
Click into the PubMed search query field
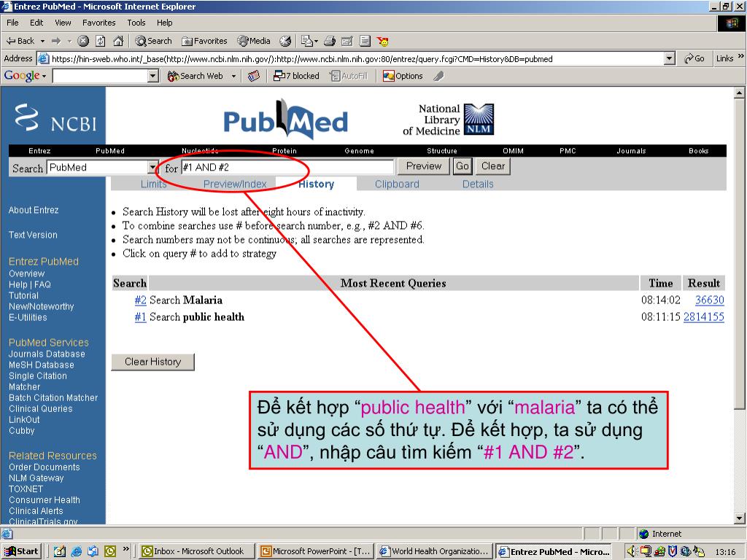[x=287, y=168]
